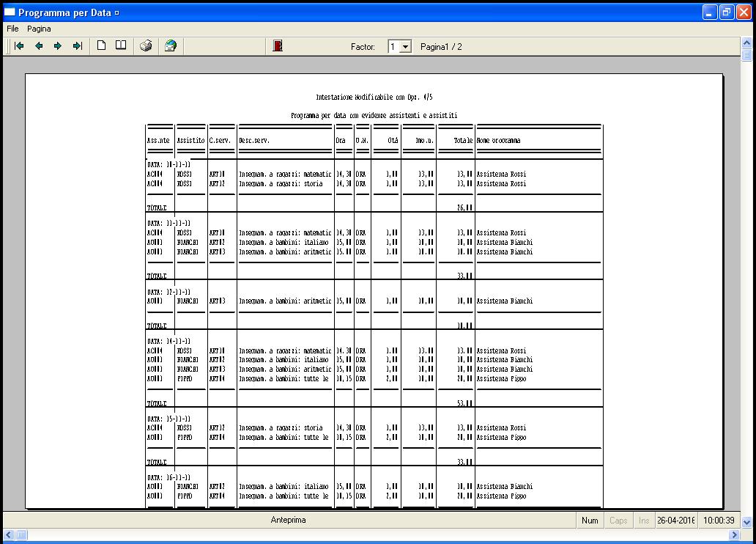Click the 'Factor:' label in the toolbar
This screenshot has width=756, height=544.
click(x=363, y=47)
